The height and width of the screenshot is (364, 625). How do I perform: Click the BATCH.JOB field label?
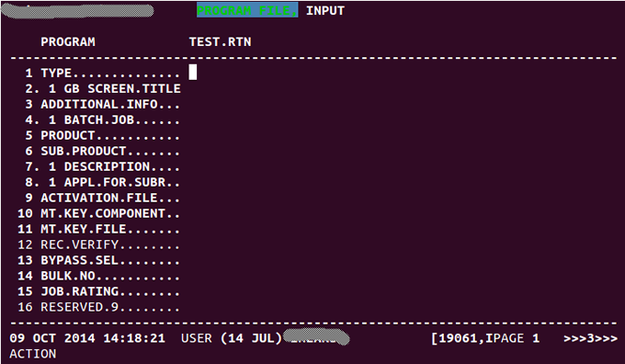coord(99,119)
